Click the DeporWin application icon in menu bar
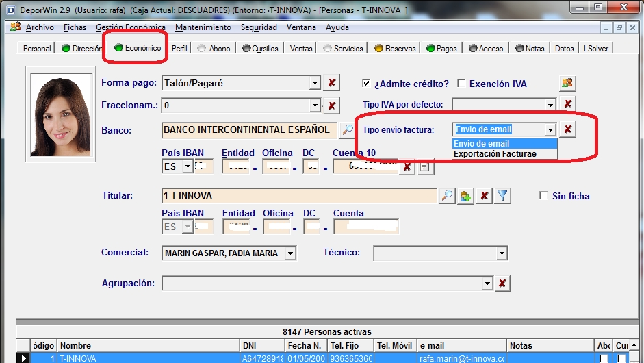 16,27
